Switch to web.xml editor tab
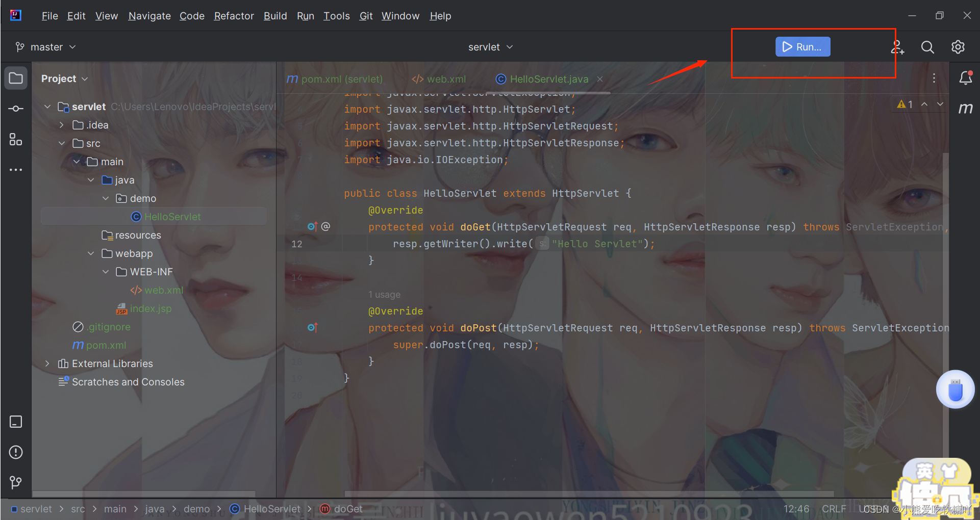 click(x=439, y=79)
